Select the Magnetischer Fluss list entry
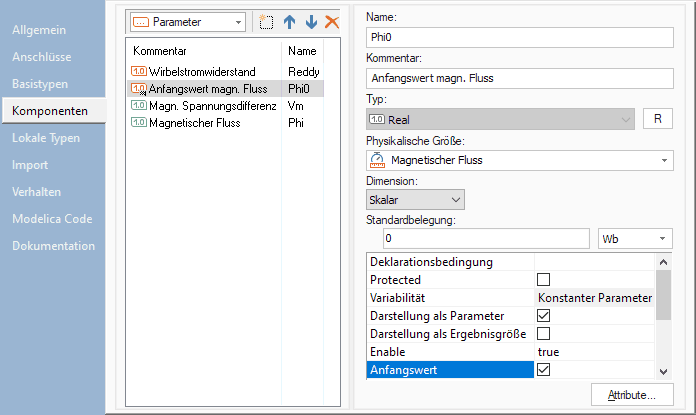Image resolution: width=696 pixels, height=415 pixels. click(x=205, y=122)
